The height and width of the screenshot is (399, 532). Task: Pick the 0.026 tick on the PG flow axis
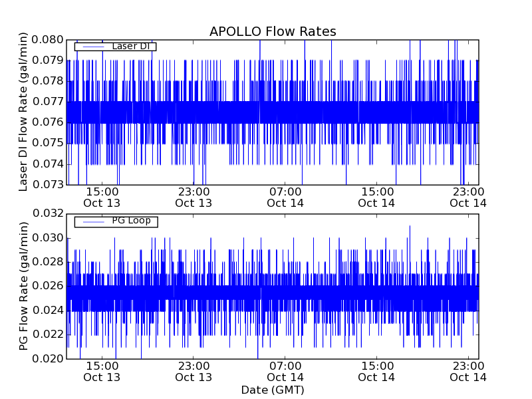coord(47,286)
